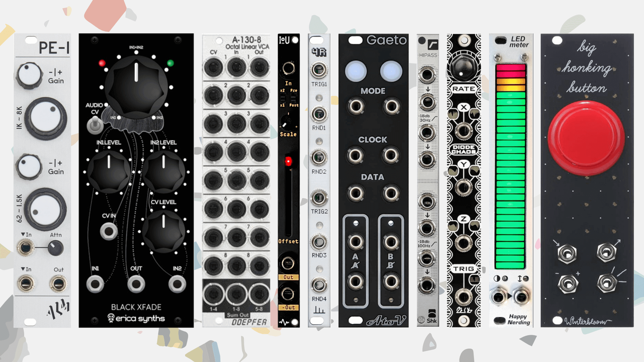This screenshot has height=362, width=644.
Task: Click the TRIG1 jack on 4R
Action: (319, 70)
